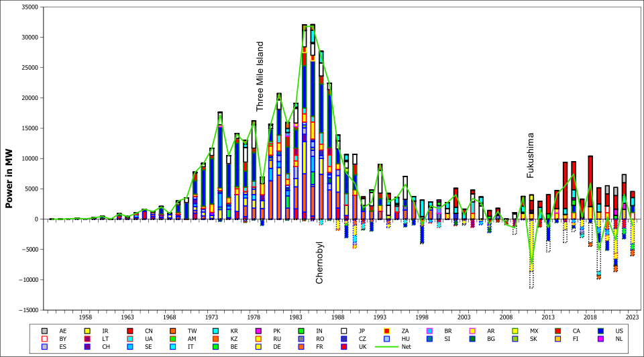Click the Three Mile Island annotation
Viewport: 644px width, 357px height.
tap(260, 76)
